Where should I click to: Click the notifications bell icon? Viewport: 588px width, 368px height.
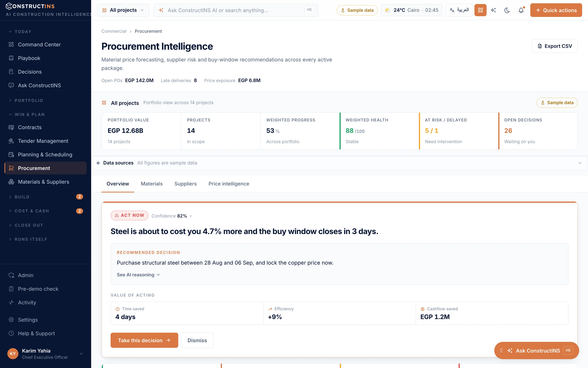[521, 10]
